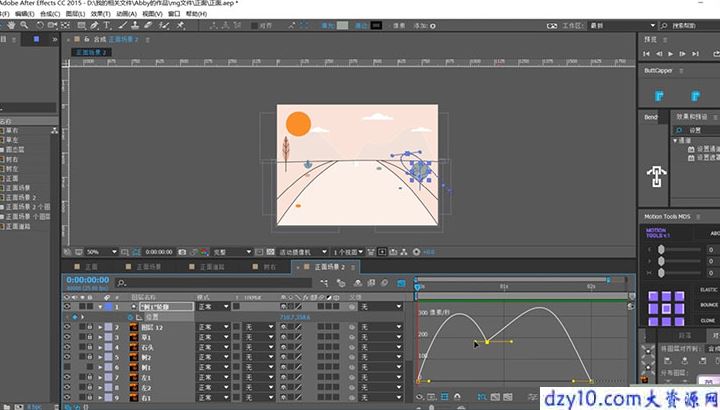The width and height of the screenshot is (720, 410).
Task: Show the hidden 树1 layer 6
Action: click(x=68, y=367)
